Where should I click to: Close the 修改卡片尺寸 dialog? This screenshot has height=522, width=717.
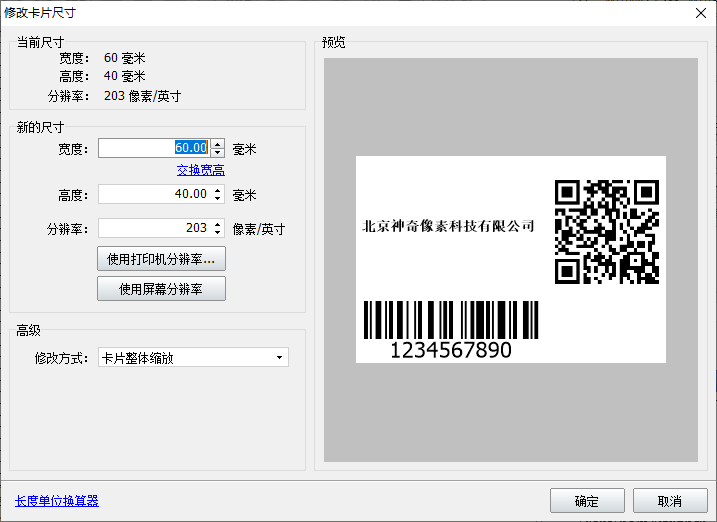coord(701,13)
